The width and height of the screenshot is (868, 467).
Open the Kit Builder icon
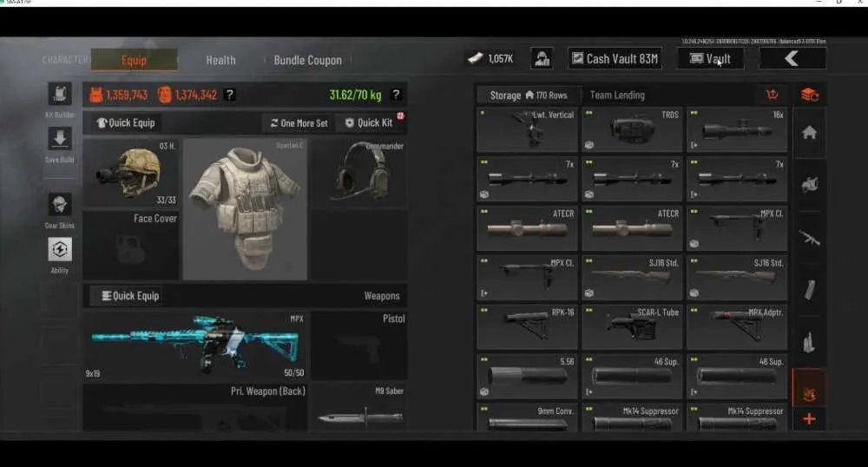pyautogui.click(x=60, y=94)
